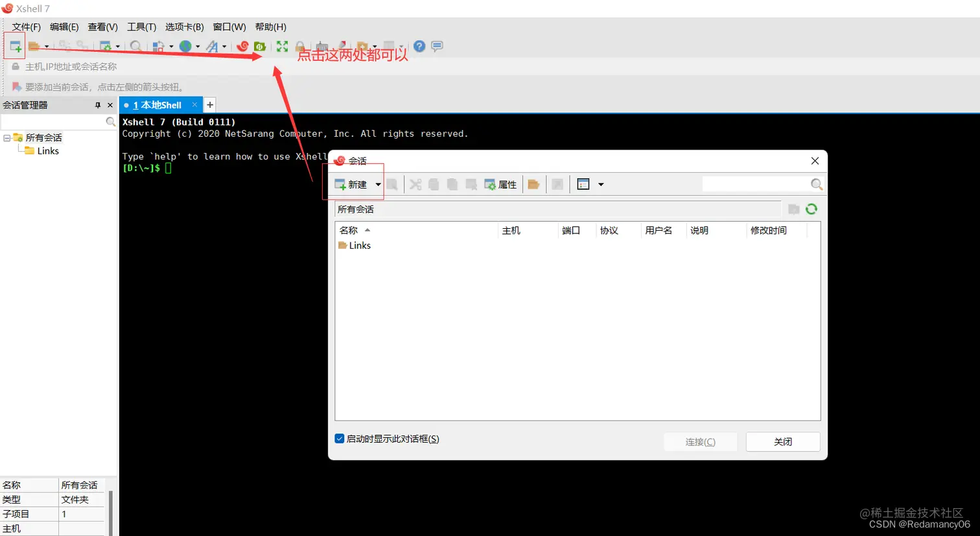This screenshot has height=536, width=980.
Task: Open the 文件(F) menu
Action: 26,27
